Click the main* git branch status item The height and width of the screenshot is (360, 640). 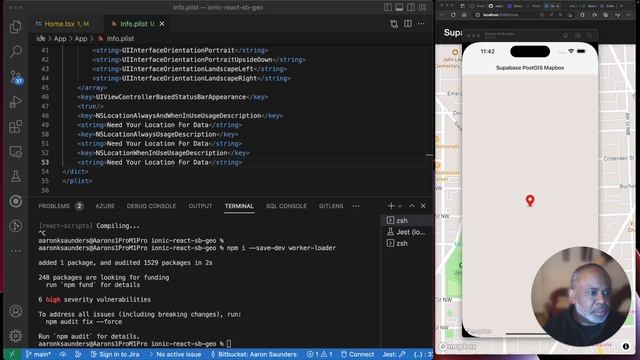[38, 354]
